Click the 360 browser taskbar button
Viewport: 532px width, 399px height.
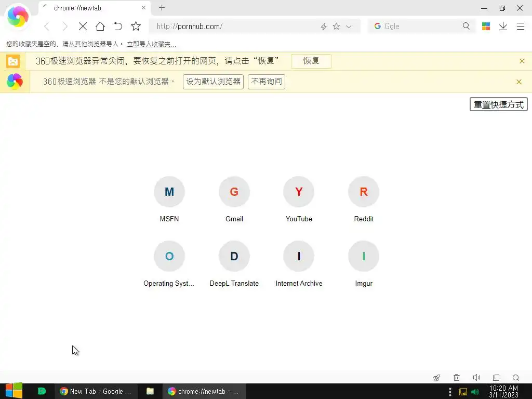tap(204, 391)
